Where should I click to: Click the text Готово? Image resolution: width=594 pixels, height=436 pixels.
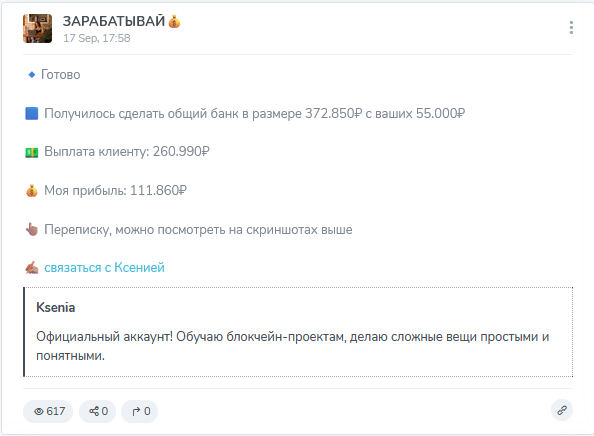pos(61,75)
